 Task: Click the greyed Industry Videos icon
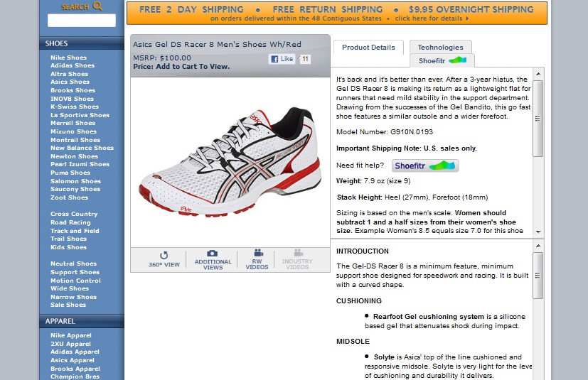(x=298, y=253)
